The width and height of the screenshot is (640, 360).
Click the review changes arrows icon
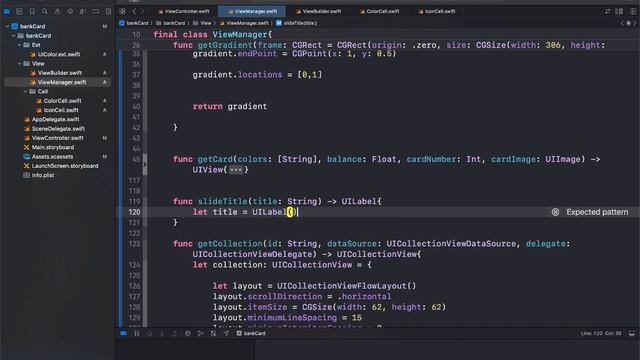pos(607,11)
